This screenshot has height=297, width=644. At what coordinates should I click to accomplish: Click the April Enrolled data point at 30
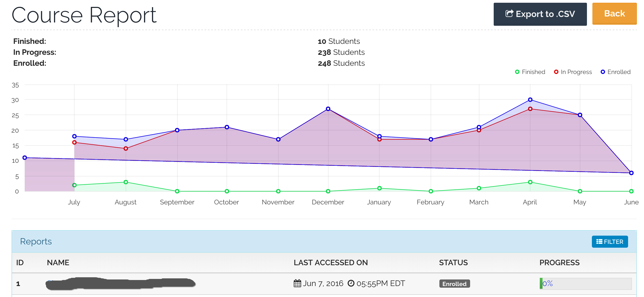530,100
